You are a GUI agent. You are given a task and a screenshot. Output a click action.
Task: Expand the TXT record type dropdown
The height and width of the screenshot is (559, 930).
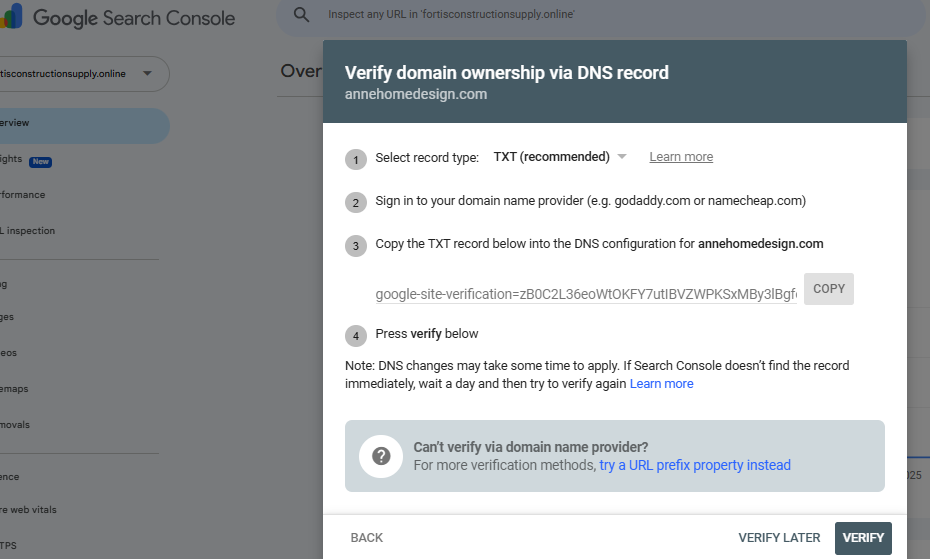pyautogui.click(x=561, y=157)
